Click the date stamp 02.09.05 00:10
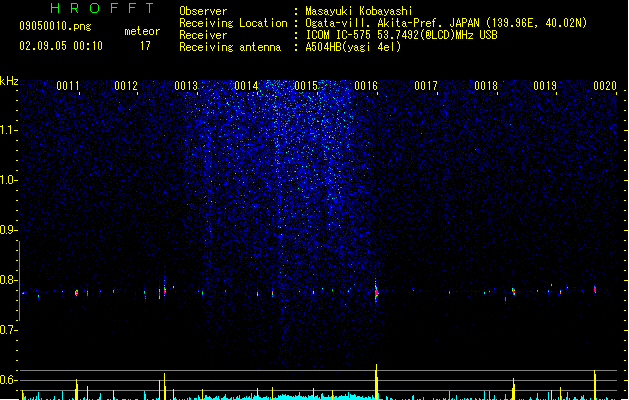This screenshot has height=400, width=629. click(x=61, y=46)
